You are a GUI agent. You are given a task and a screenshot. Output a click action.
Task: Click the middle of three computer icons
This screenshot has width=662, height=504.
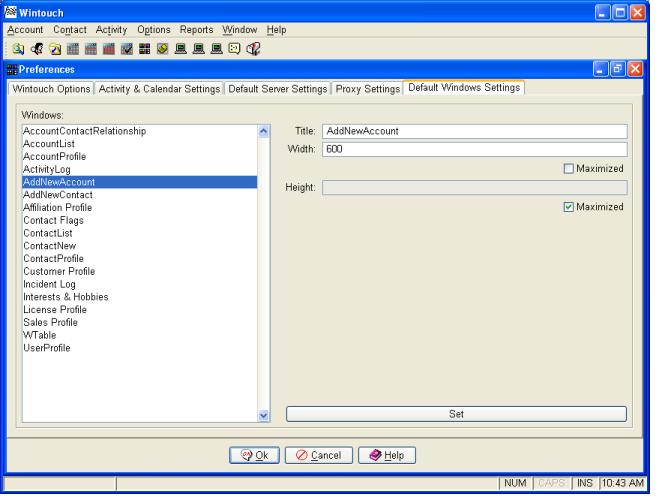(198, 49)
